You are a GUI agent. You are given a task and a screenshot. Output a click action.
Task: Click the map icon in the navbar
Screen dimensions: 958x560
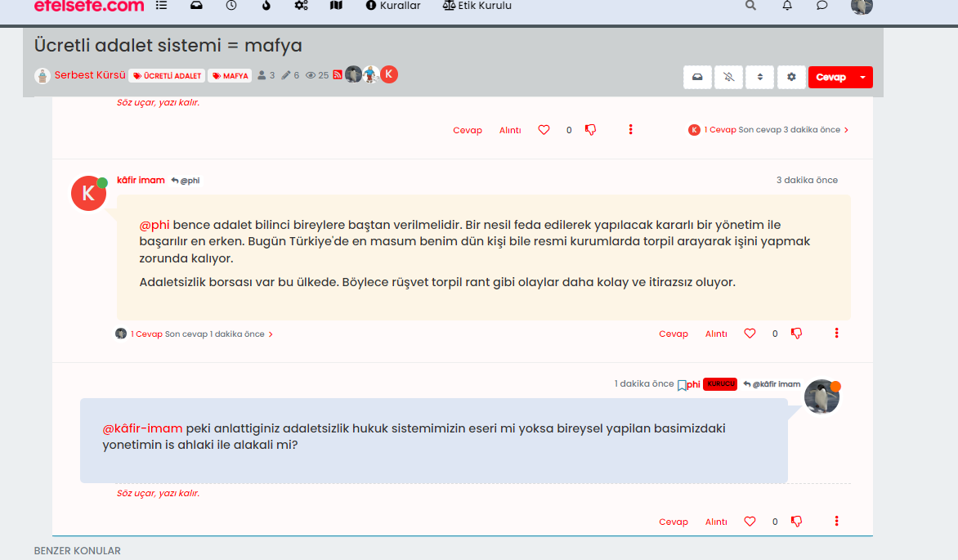coord(336,7)
